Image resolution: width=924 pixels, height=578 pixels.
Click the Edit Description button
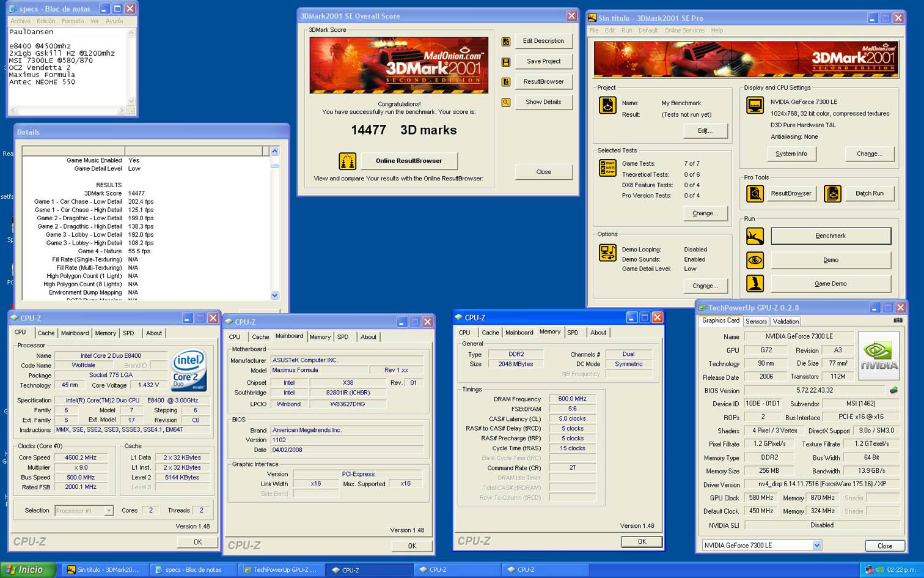(x=543, y=41)
